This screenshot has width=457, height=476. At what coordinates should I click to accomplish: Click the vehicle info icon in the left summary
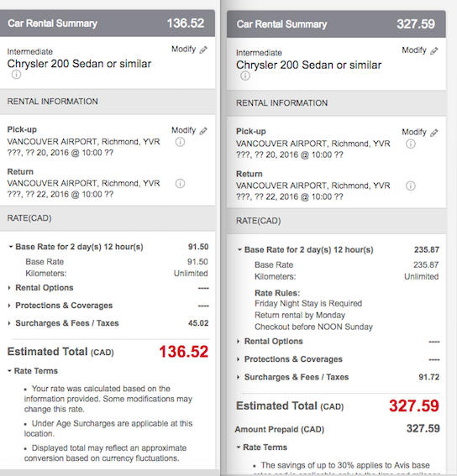pyautogui.click(x=17, y=75)
